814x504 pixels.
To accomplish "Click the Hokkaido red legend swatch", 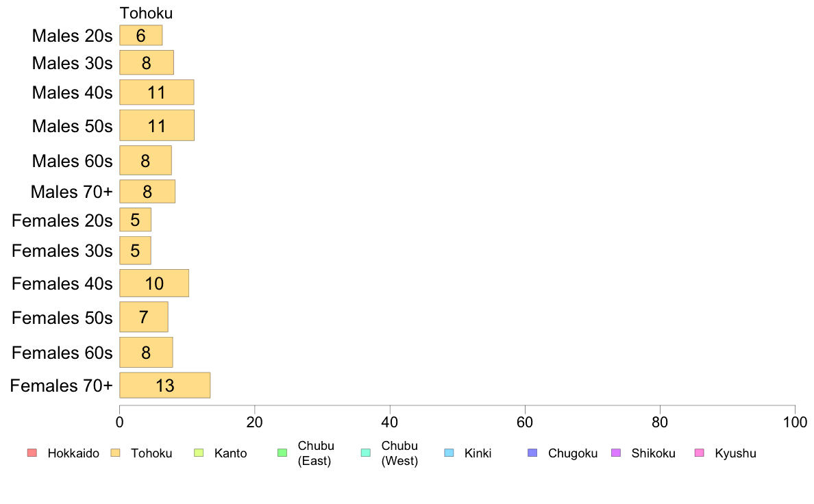I will 32,453.
